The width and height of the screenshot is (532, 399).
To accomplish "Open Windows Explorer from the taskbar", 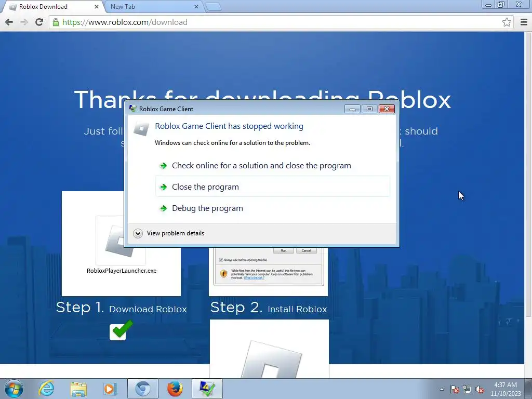I will tap(78, 389).
